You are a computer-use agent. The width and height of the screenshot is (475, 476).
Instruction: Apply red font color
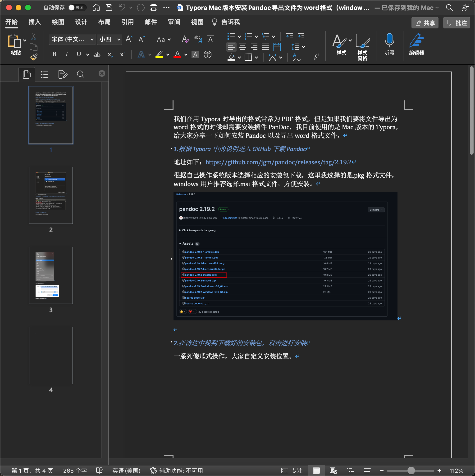177,54
